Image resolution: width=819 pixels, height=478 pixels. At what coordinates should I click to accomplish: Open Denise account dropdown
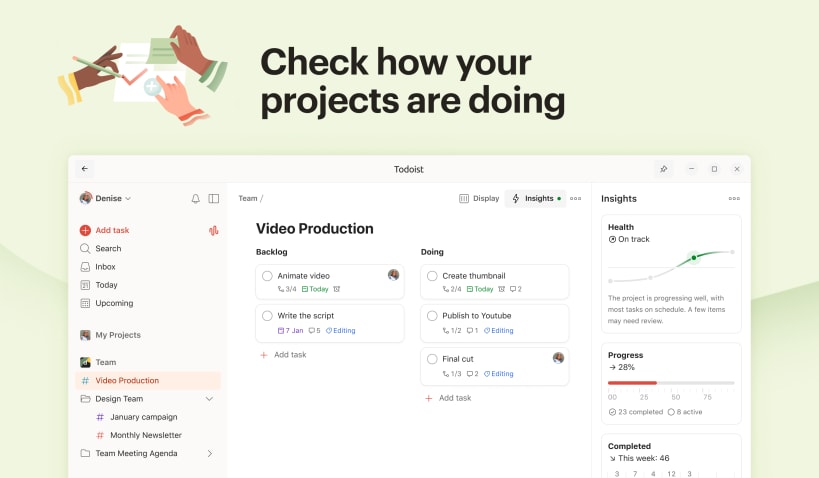(105, 199)
